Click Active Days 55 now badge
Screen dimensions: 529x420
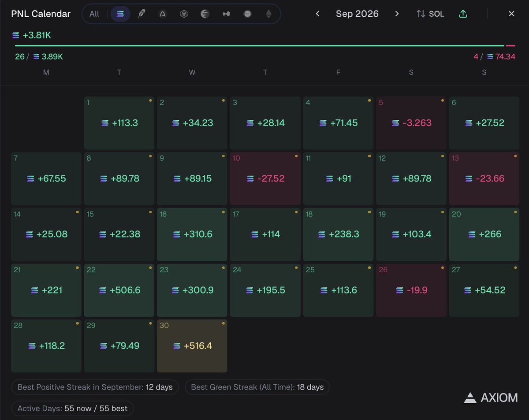tap(72, 409)
